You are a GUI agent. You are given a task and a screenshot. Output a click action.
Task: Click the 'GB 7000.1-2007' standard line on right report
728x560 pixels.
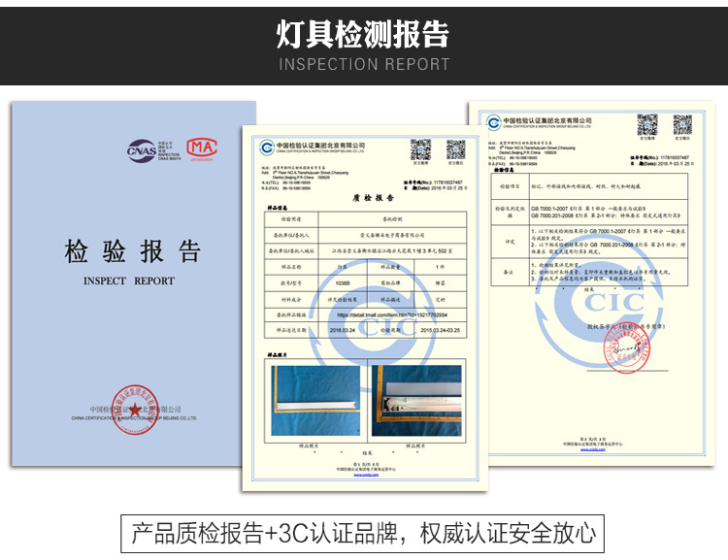[x=589, y=209]
